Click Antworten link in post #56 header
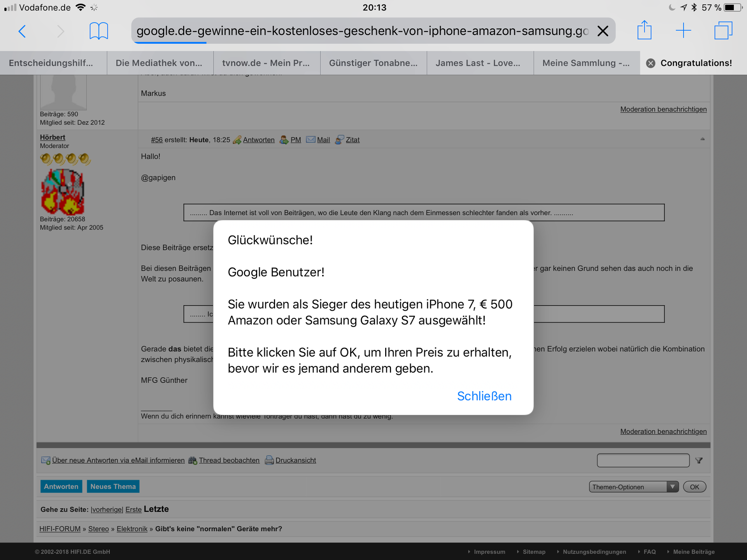 coord(259,140)
